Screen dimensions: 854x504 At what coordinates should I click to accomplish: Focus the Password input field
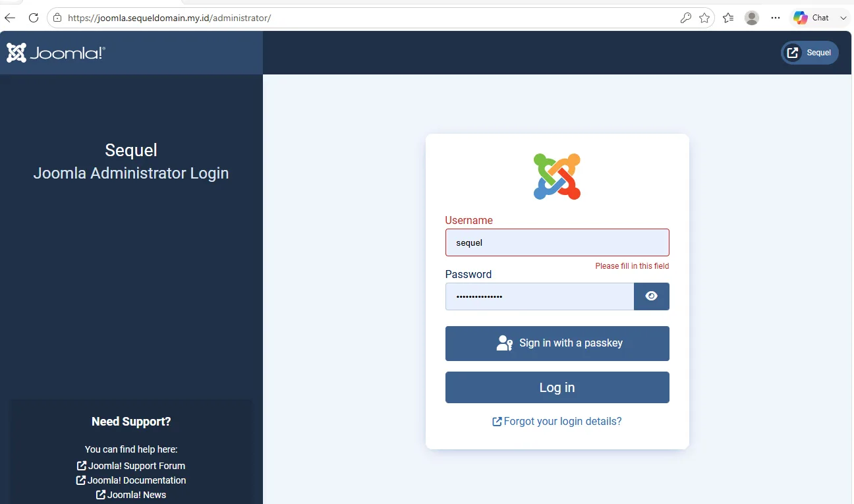pyautogui.click(x=540, y=296)
